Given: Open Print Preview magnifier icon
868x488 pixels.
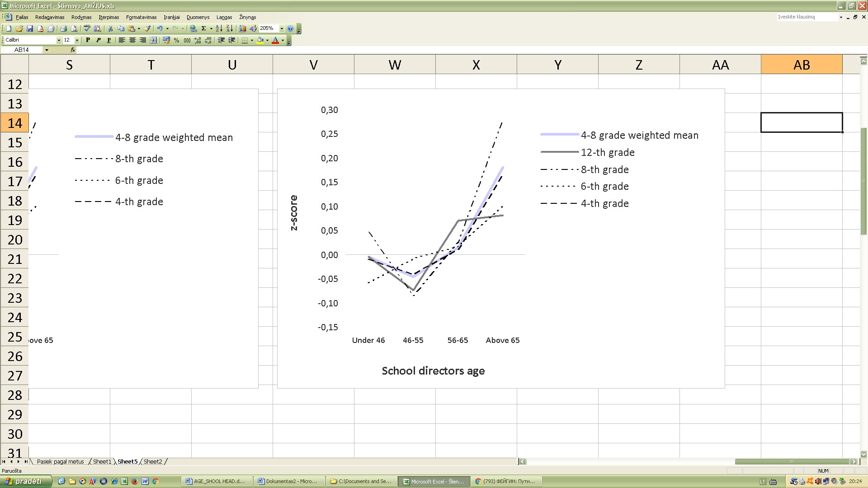Looking at the screenshot, I should pos(74,28).
